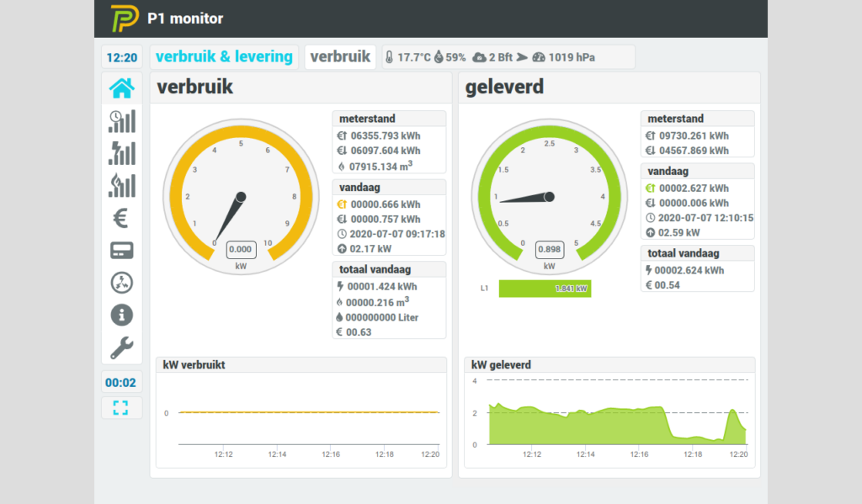Click the 12:20 clock display
Viewport: 862px width, 504px height.
click(x=121, y=58)
